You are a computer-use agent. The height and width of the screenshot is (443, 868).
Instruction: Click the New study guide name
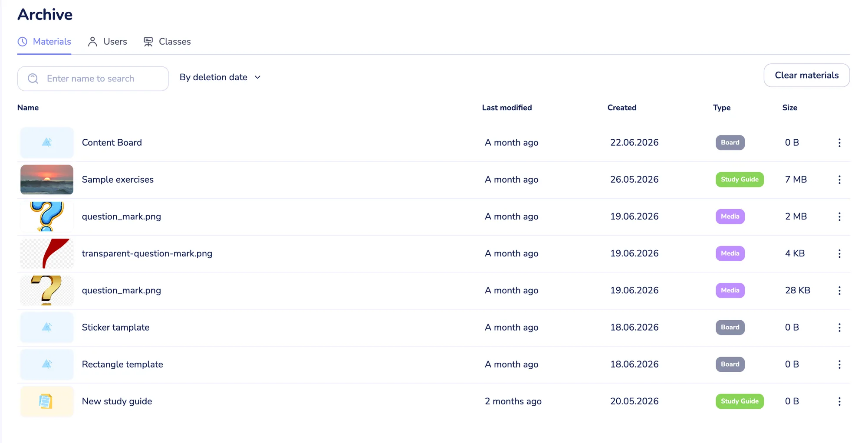tap(117, 401)
